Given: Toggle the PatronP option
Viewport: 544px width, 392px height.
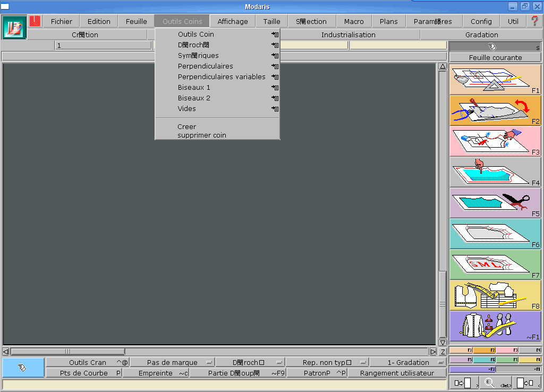Looking at the screenshot, I should (x=317, y=373).
